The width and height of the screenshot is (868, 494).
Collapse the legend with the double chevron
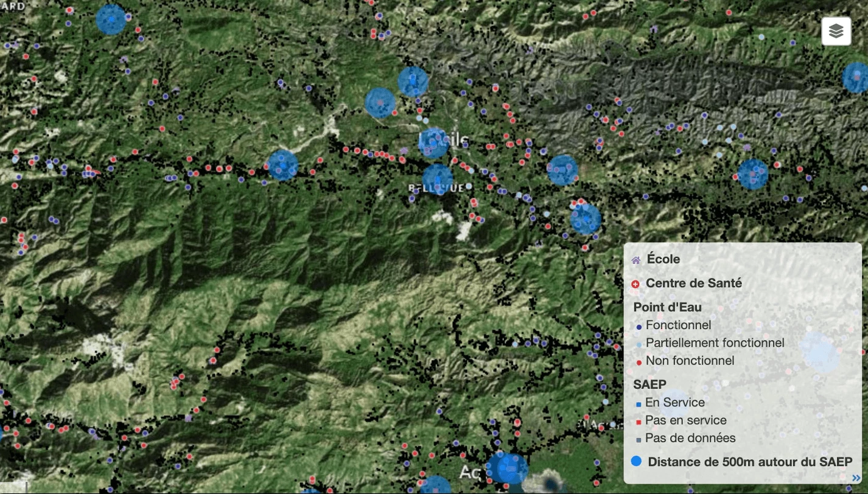[x=856, y=478]
